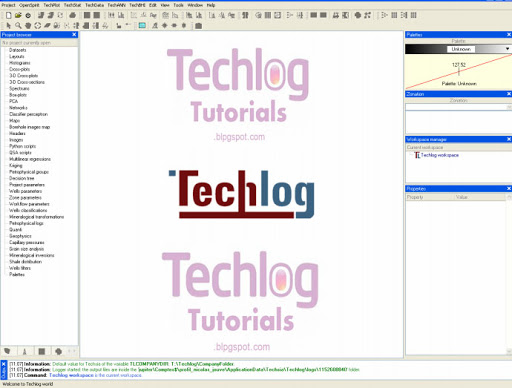The image size is (512, 388).
Task: Open the well icon tab under Project browser
Action: 24,351
